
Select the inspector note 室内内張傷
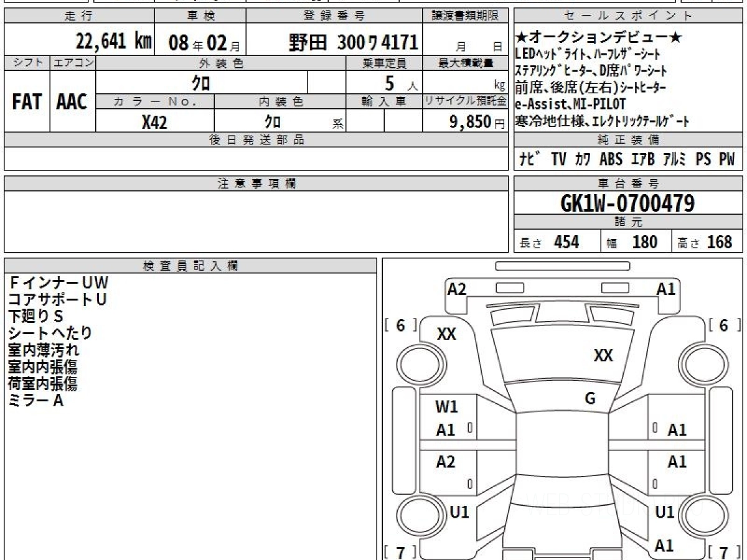[44, 366]
